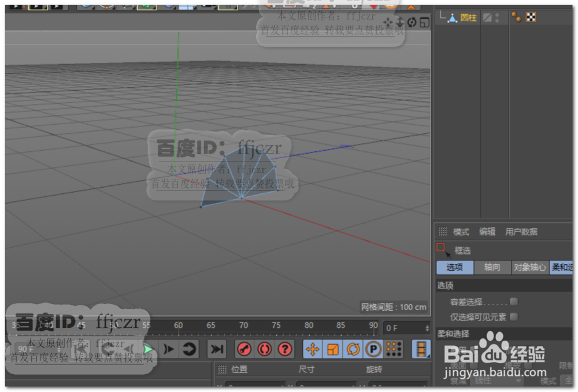The image size is (578, 392).
Task: Click the 0 F field stepper arrows
Action: coord(427,328)
